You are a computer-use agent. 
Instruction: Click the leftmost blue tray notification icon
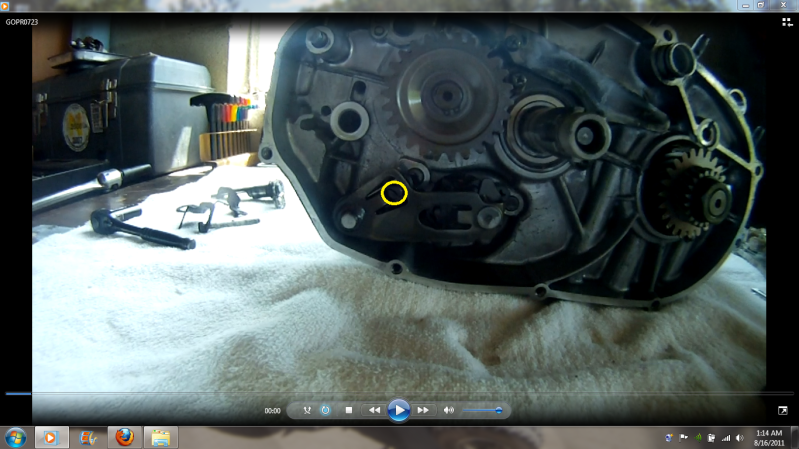tap(669, 438)
